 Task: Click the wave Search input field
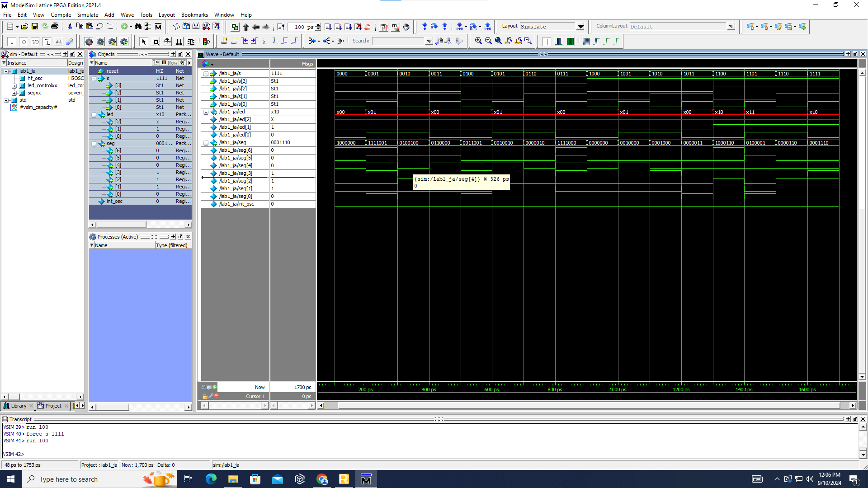[x=399, y=41]
